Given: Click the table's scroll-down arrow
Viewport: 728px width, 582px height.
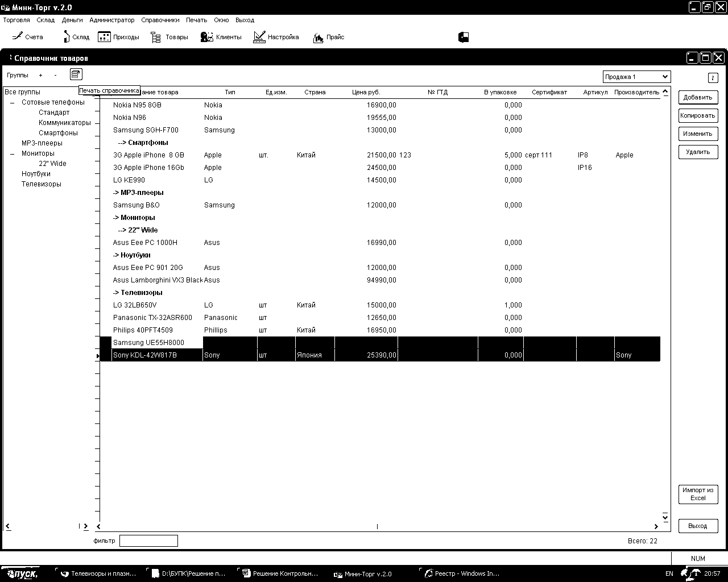Looking at the screenshot, I should (665, 518).
